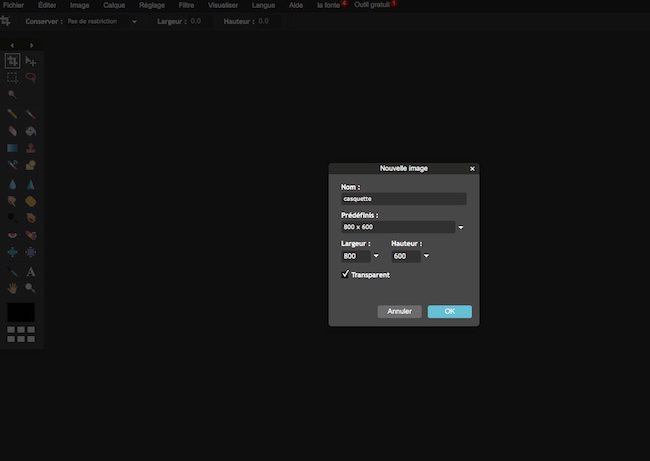Select the red Lasso tool

[x=31, y=78]
